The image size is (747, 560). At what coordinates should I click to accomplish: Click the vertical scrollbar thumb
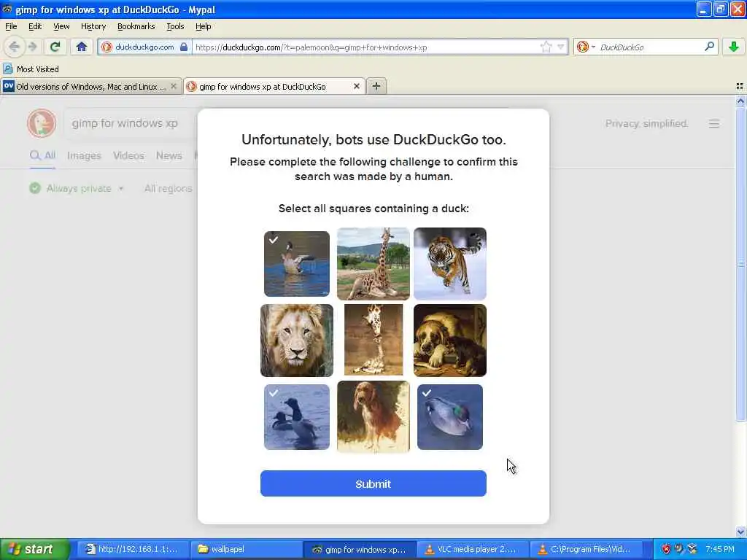point(740,264)
